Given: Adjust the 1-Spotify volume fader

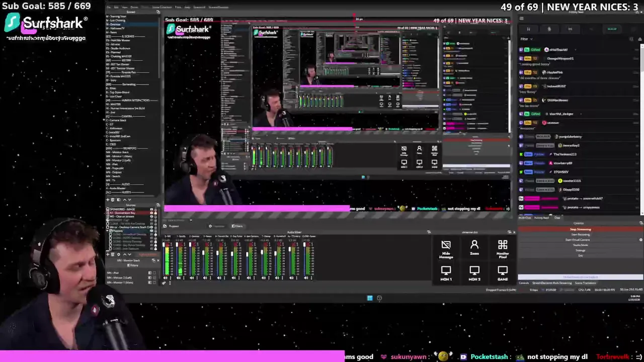Looking at the screenshot, I should [x=177, y=244].
